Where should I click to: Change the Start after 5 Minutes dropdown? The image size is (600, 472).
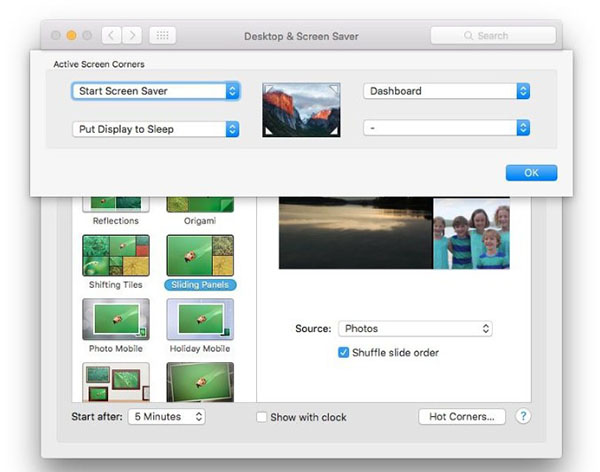point(166,416)
